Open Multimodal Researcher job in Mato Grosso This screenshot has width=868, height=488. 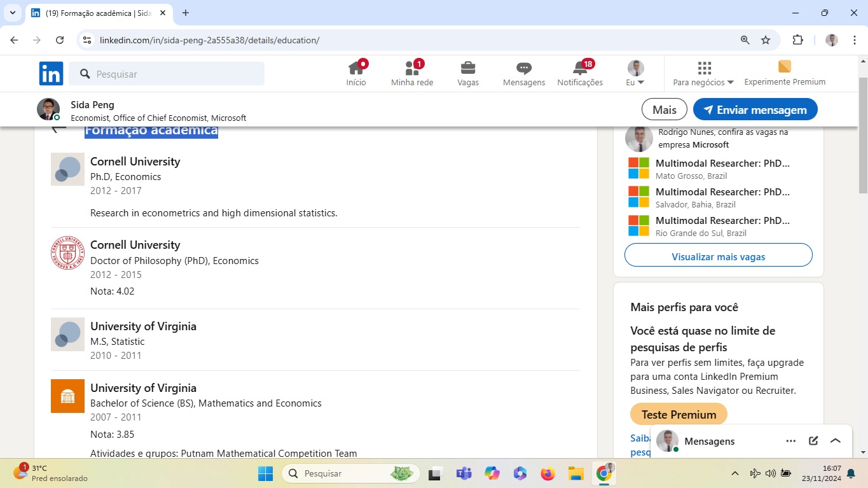click(x=722, y=164)
